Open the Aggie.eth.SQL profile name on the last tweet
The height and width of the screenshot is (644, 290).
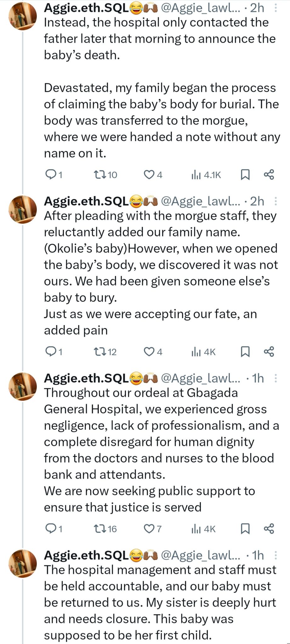click(86, 555)
